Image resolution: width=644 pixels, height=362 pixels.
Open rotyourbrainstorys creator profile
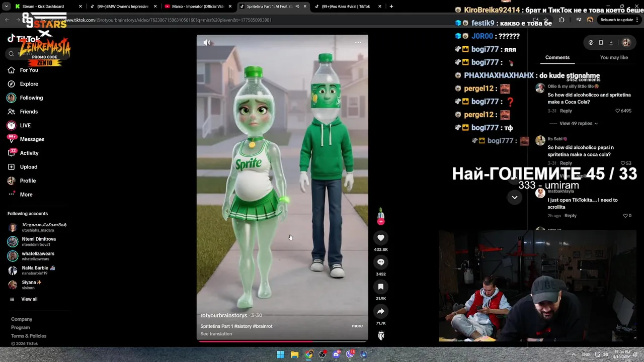(224, 315)
